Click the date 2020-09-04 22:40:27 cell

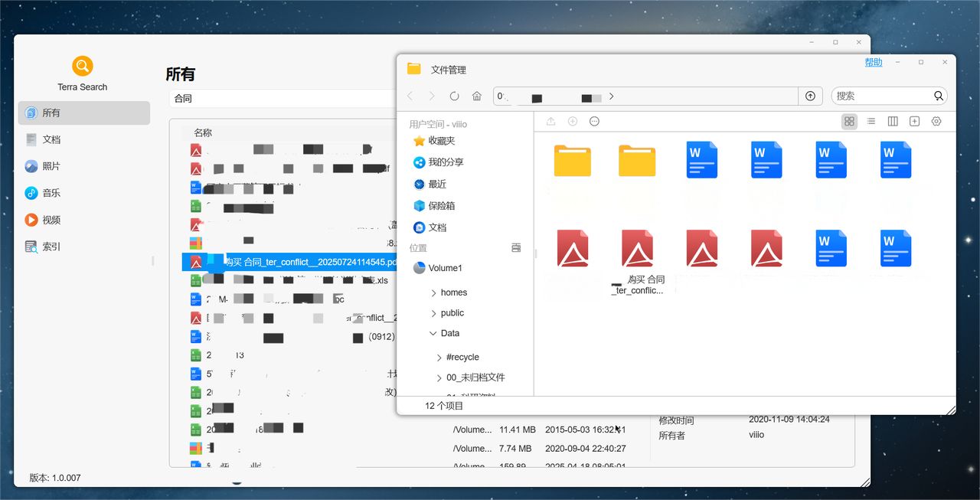pyautogui.click(x=586, y=449)
